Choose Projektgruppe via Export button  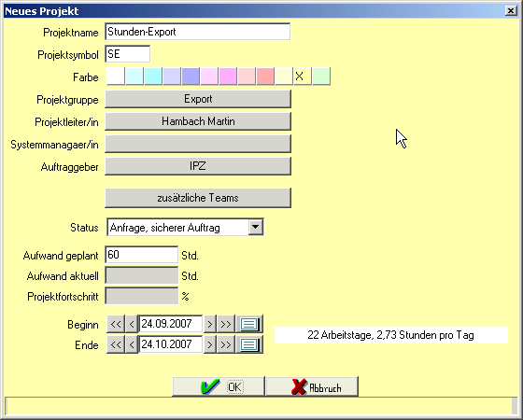tap(198, 99)
